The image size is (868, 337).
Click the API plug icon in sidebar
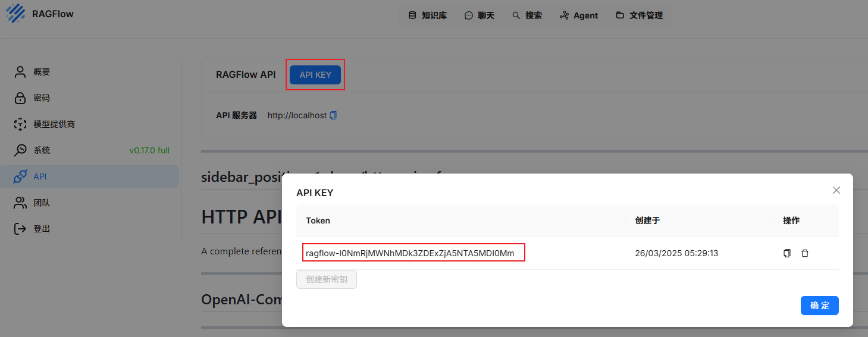point(21,177)
